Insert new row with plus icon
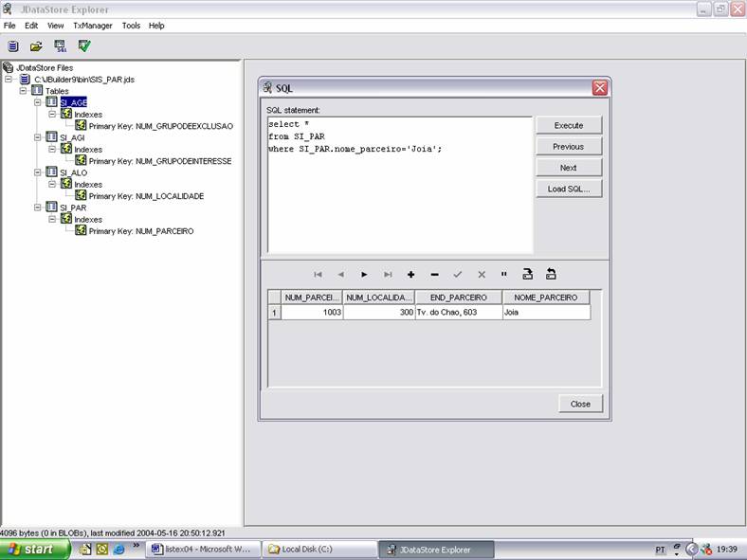 coord(410,274)
